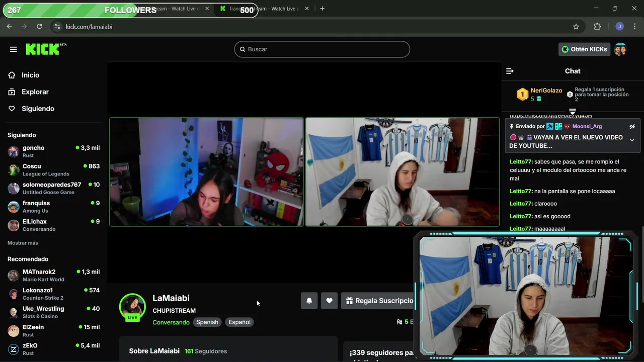Toggle the bell notifications for LaMaiabi
The height and width of the screenshot is (362, 644).
(x=309, y=301)
